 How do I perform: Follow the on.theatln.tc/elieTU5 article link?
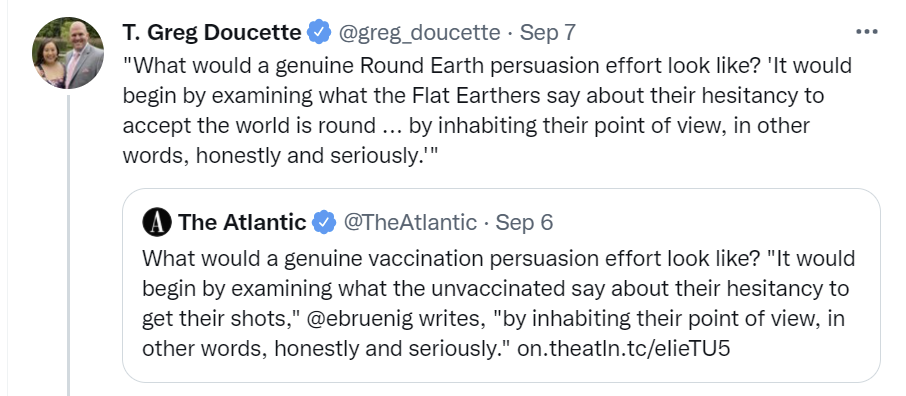coord(623,349)
